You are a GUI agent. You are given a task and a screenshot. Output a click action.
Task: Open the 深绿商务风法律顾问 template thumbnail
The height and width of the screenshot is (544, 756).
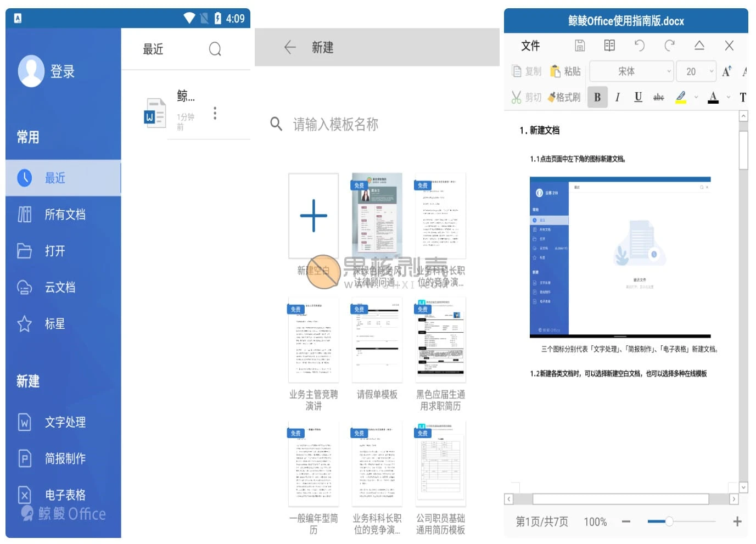point(377,216)
